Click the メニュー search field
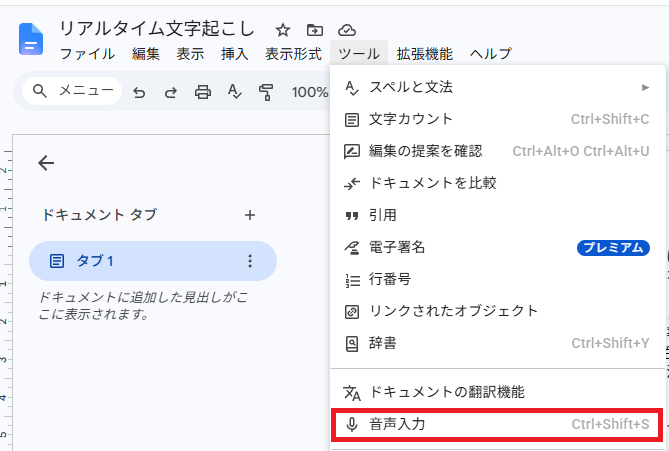This screenshot has height=451, width=669. coord(73,91)
